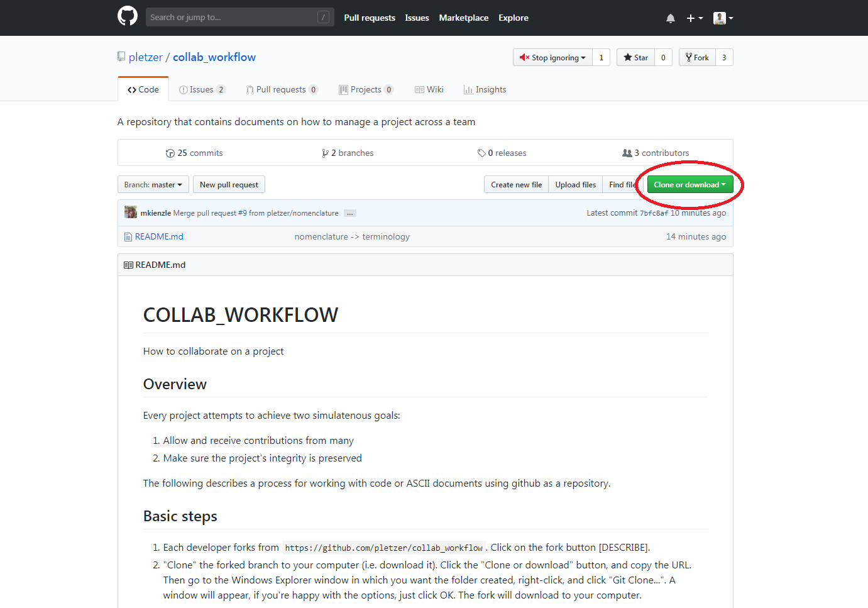Click Create new file
The height and width of the screenshot is (608, 868).
516,184
